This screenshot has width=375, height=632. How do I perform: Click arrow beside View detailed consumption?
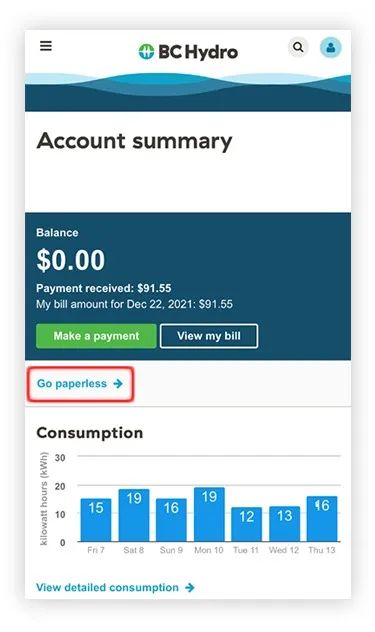coord(190,588)
